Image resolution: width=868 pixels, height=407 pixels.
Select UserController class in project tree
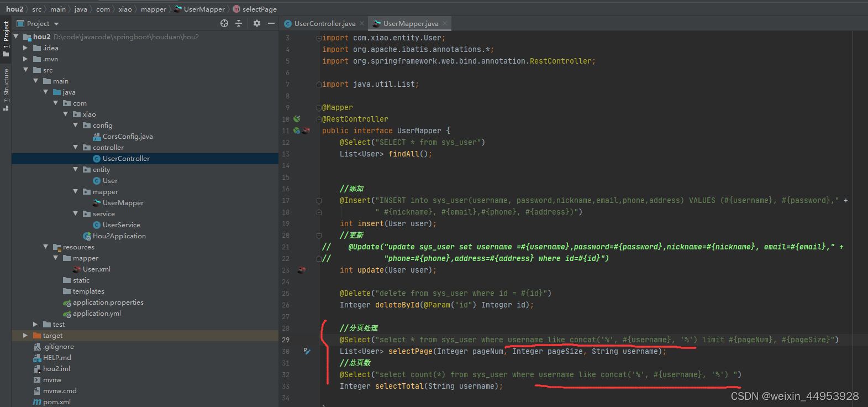(x=126, y=158)
